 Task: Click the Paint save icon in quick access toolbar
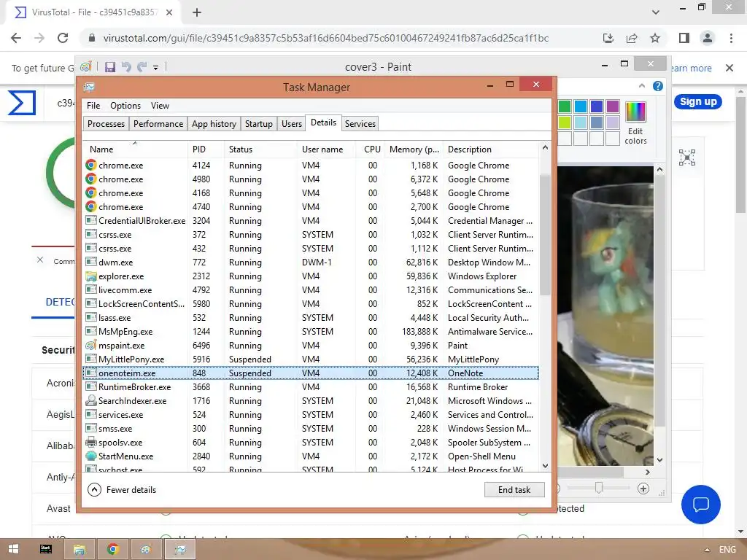pos(110,67)
